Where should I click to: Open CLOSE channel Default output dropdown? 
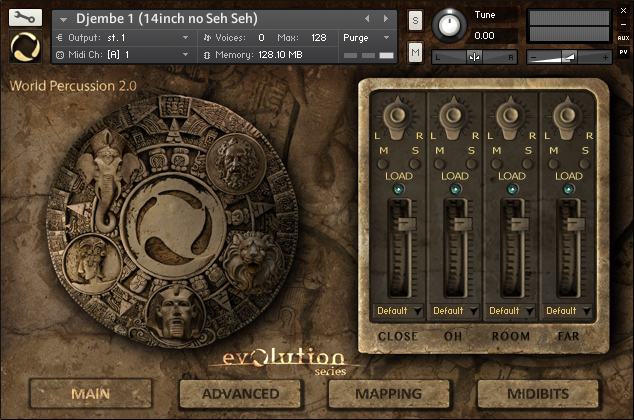pos(399,311)
